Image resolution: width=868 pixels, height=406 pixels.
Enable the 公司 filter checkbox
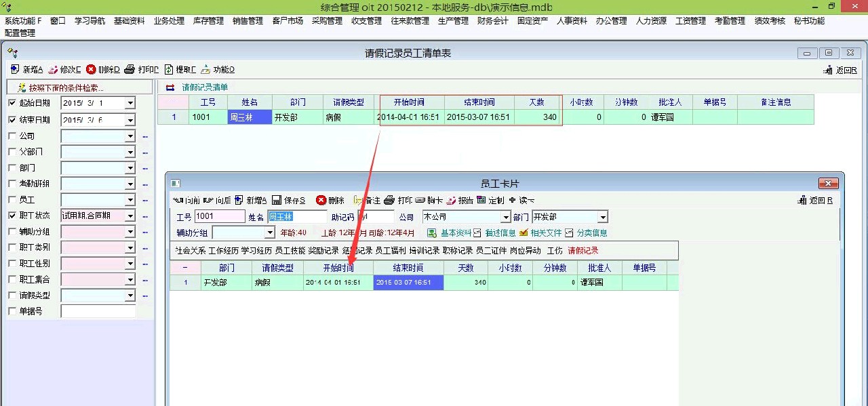click(12, 136)
